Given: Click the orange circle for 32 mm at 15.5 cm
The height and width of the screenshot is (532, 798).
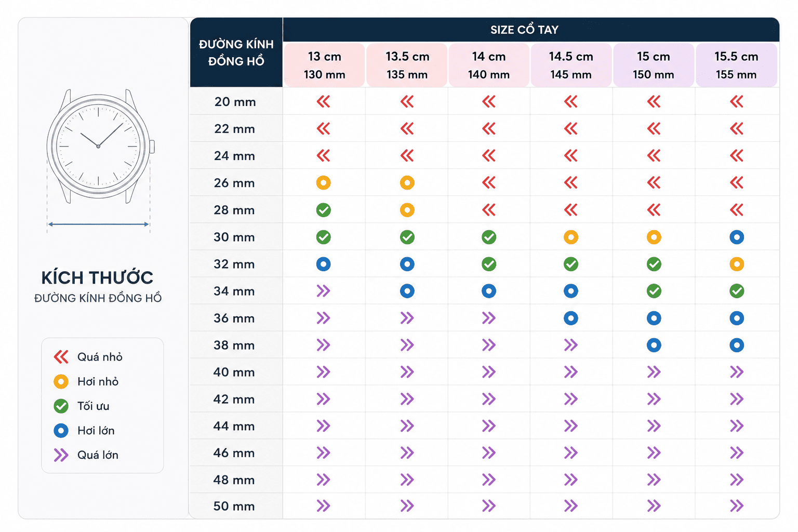Looking at the screenshot, I should click(x=736, y=264).
